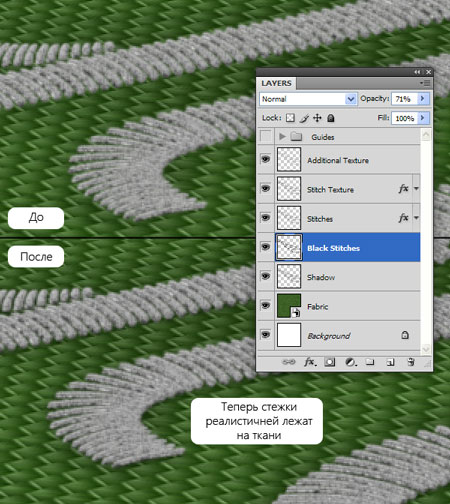Expand Stitch Texture layer effects arrow
The width and height of the screenshot is (450, 504).
[x=416, y=189]
